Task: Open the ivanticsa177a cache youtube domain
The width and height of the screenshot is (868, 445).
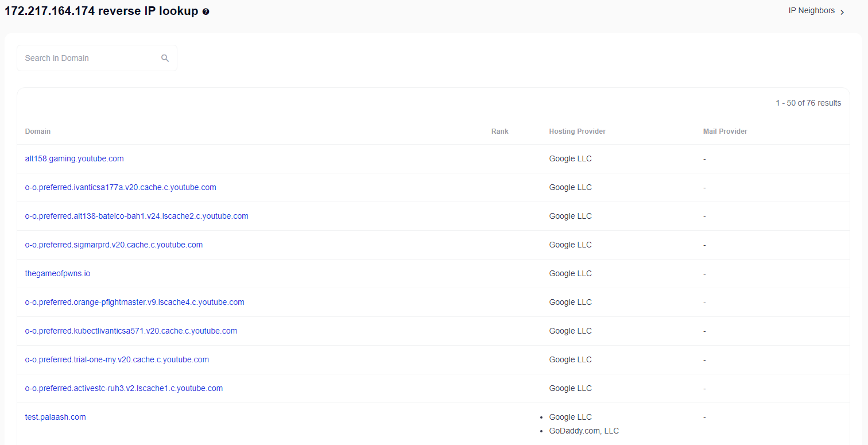Action: click(x=121, y=187)
